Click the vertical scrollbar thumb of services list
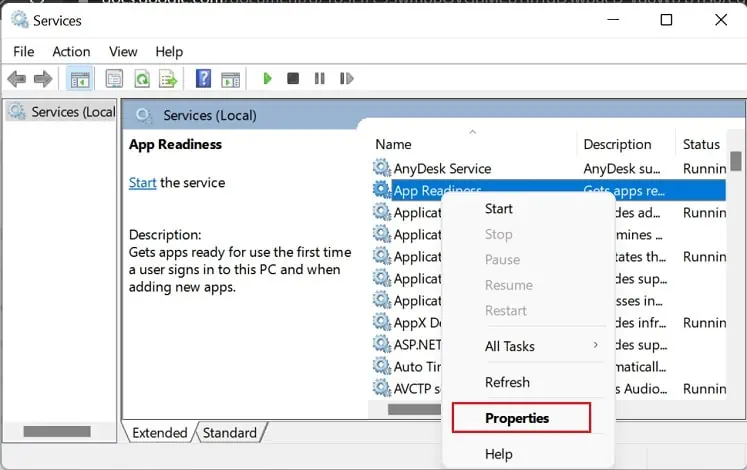The height and width of the screenshot is (470, 747). [736, 160]
